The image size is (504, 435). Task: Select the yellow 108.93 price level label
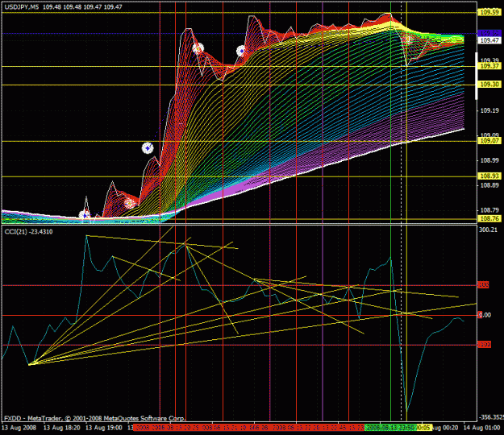click(x=489, y=176)
